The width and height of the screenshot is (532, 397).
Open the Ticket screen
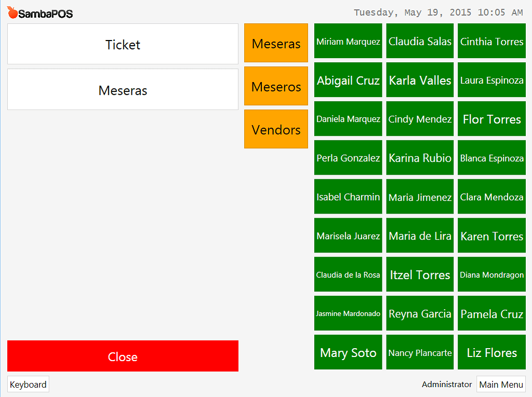pyautogui.click(x=123, y=44)
